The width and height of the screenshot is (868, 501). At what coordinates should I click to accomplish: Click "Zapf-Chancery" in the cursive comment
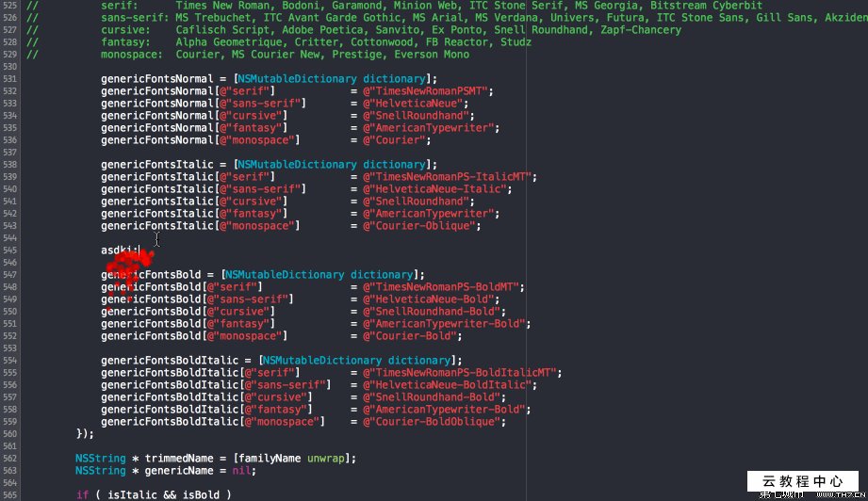tap(641, 30)
